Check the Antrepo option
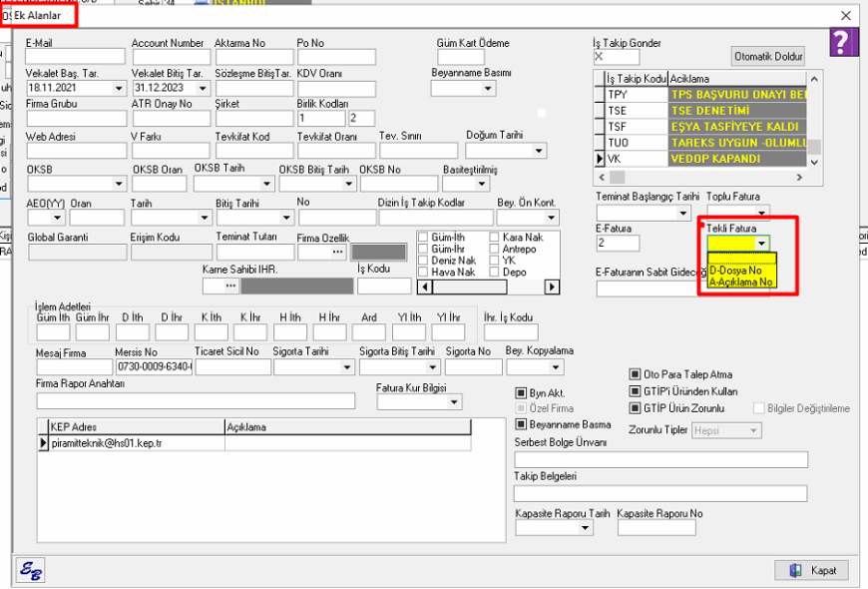This screenshot has height=589, width=868. click(x=494, y=249)
